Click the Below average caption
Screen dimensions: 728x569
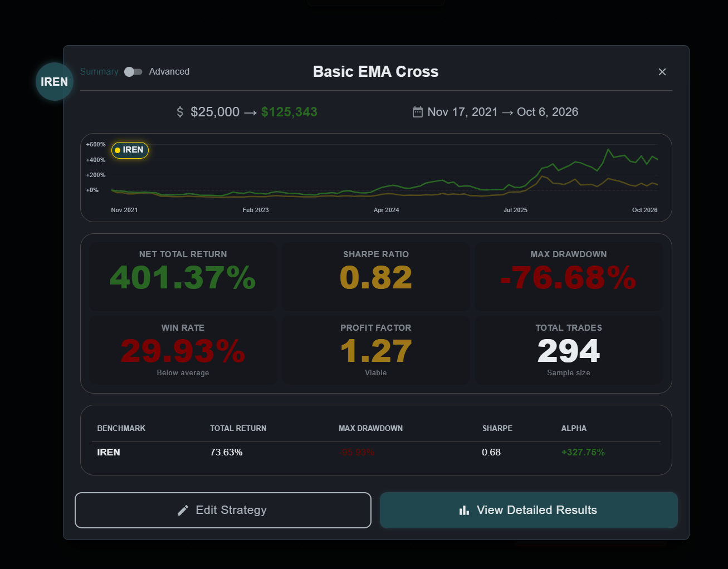tap(183, 372)
